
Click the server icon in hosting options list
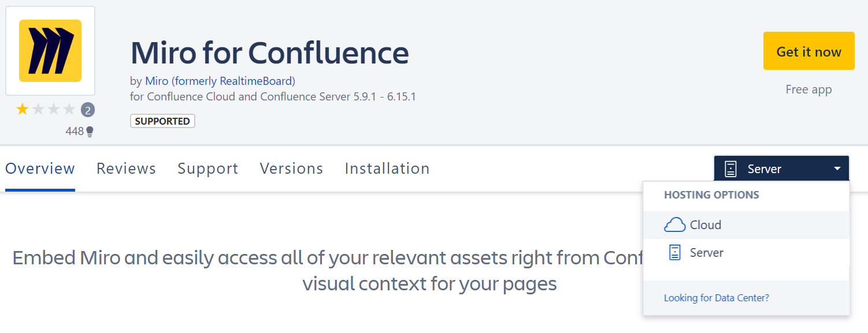tap(674, 253)
